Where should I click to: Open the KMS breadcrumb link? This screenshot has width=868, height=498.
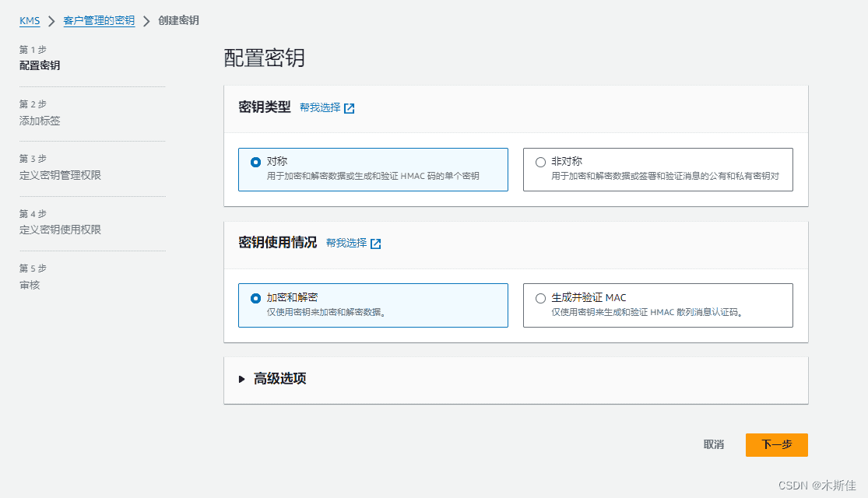pos(29,21)
